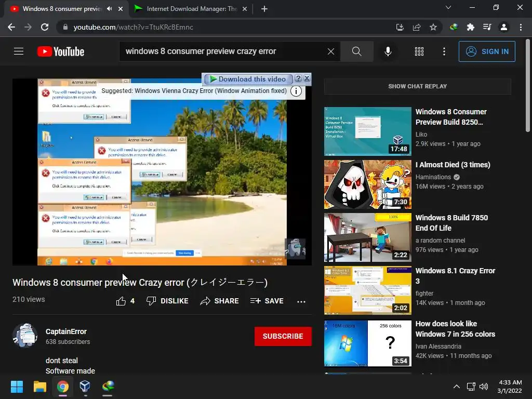Image resolution: width=532 pixels, height=399 pixels.
Task: Open the suggested video info card icon
Action: pyautogui.click(x=296, y=91)
